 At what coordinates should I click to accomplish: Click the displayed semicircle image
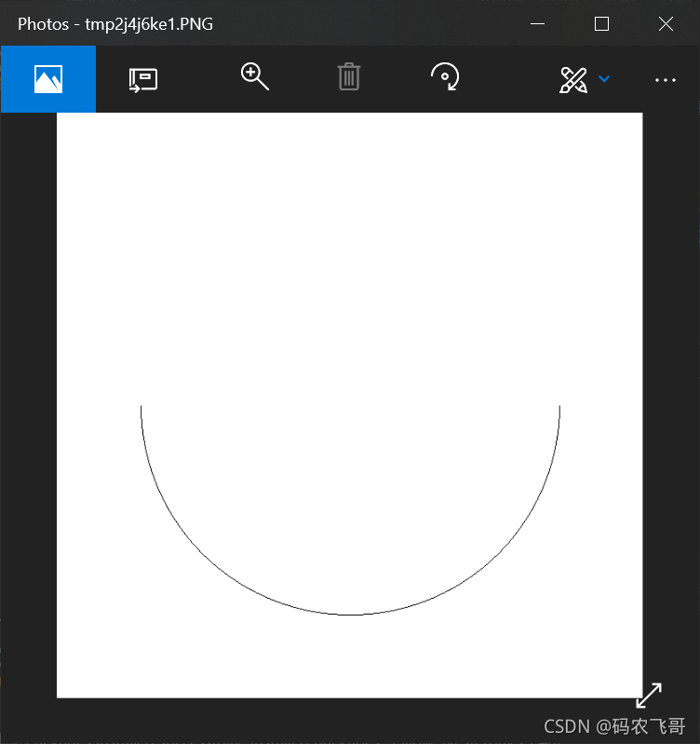[x=349, y=405]
